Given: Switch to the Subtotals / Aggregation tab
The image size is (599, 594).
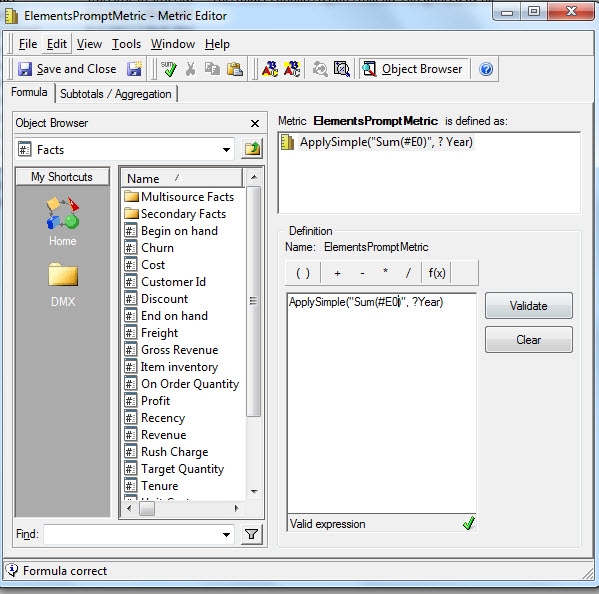Looking at the screenshot, I should pos(116,94).
